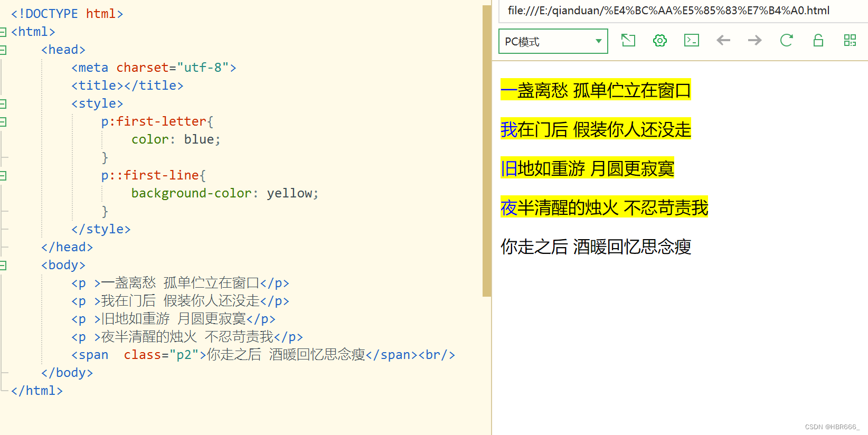Toggle the unlock padlock icon

coord(818,40)
